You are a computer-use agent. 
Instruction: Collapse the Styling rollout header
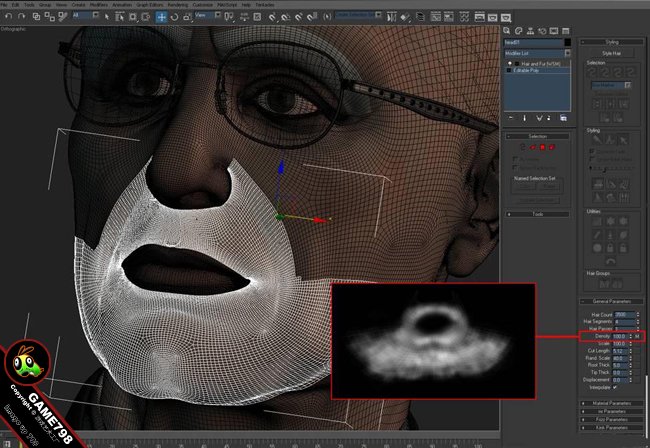(x=611, y=42)
